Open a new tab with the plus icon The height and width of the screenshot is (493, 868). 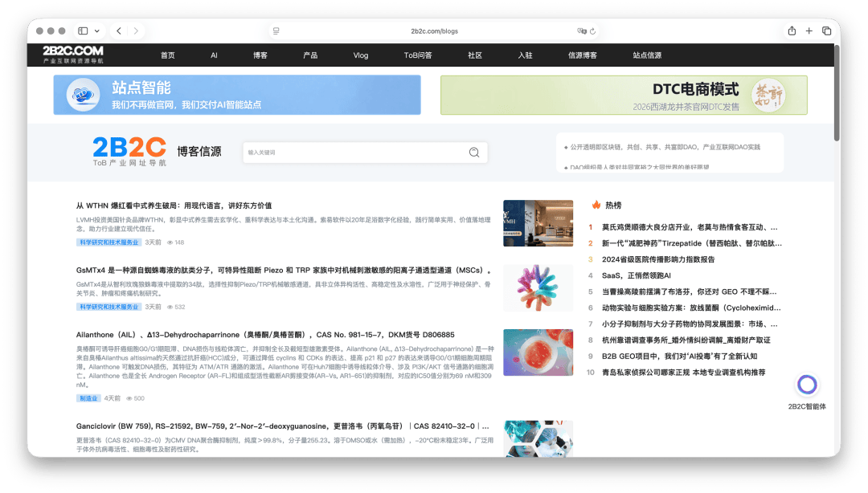[x=809, y=31]
